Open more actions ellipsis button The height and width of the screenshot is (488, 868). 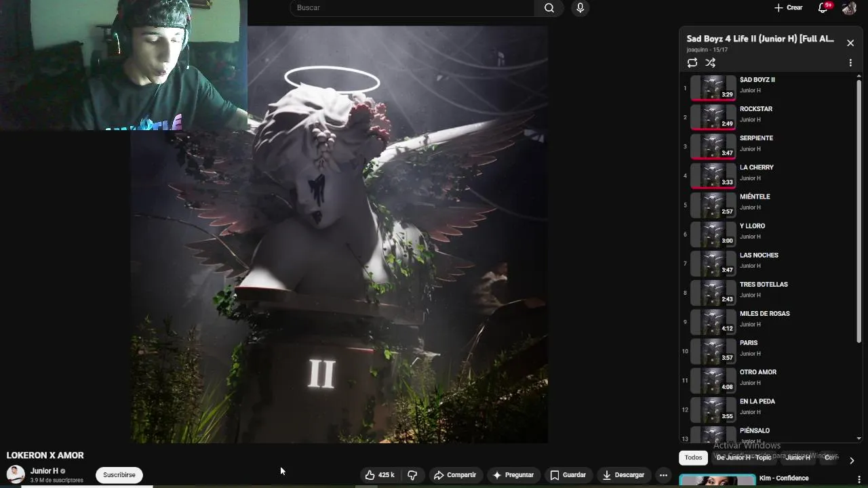coord(663,475)
